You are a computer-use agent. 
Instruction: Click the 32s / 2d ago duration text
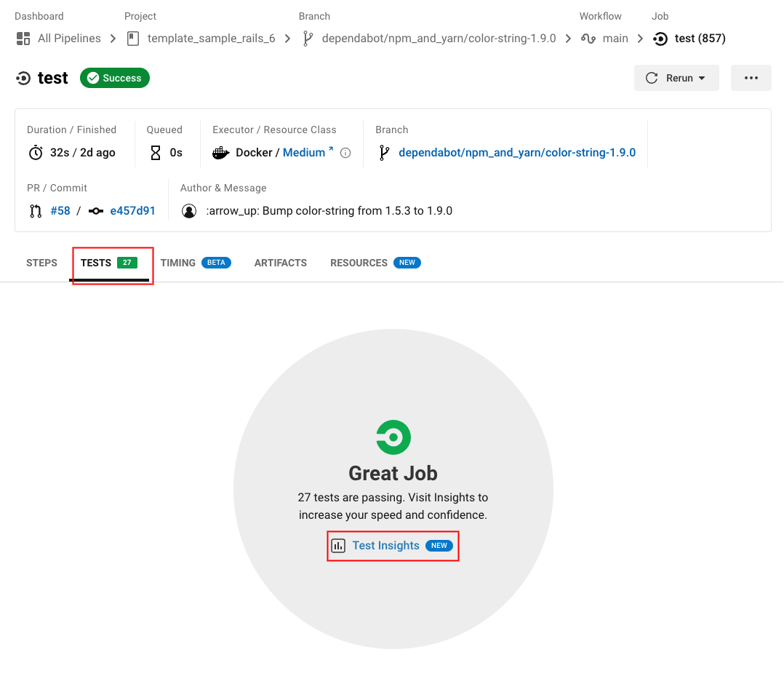(x=82, y=153)
